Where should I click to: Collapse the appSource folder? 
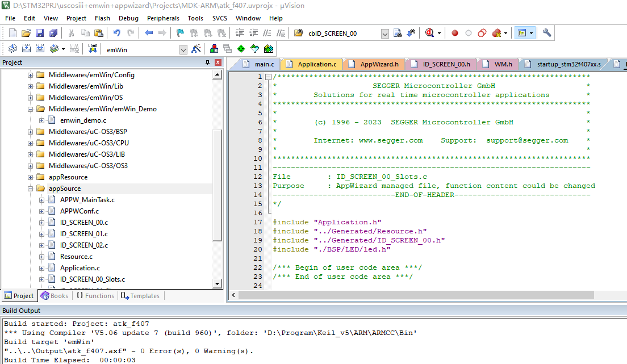coord(31,189)
